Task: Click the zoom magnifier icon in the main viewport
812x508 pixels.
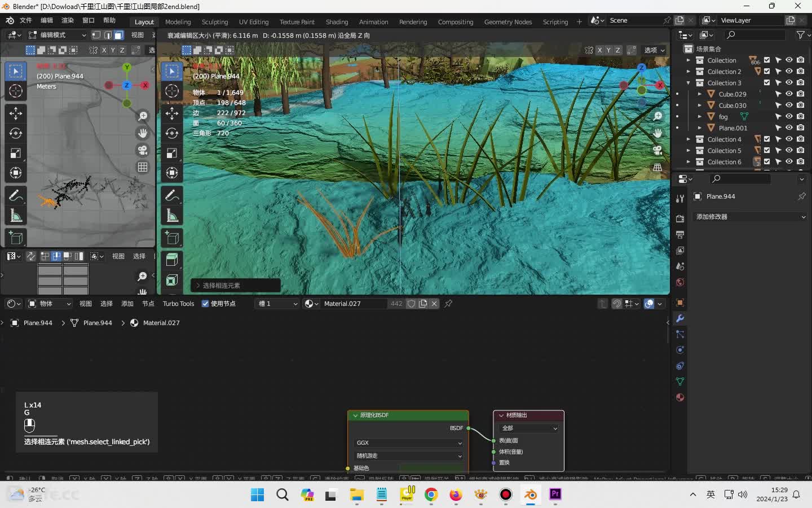Action: 657,116
